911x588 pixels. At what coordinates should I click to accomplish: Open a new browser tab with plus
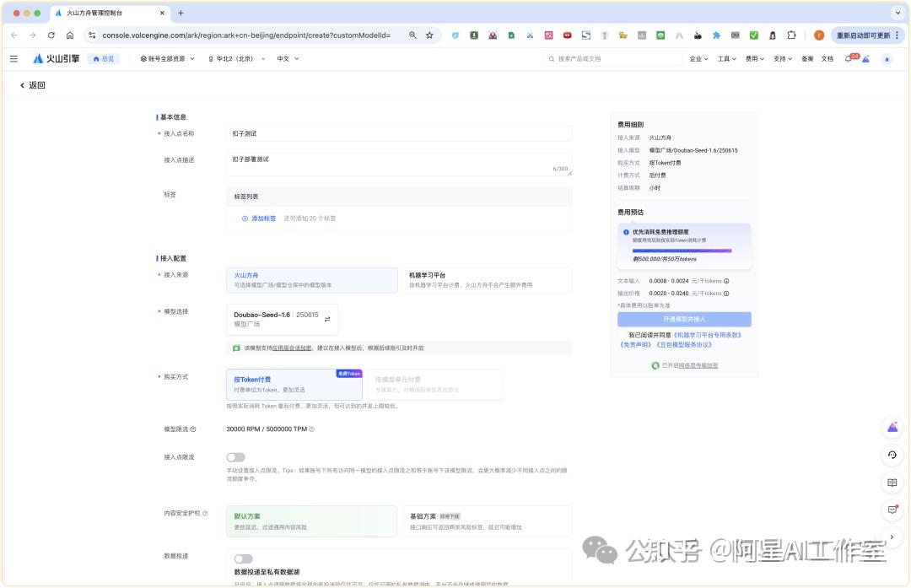(x=181, y=13)
